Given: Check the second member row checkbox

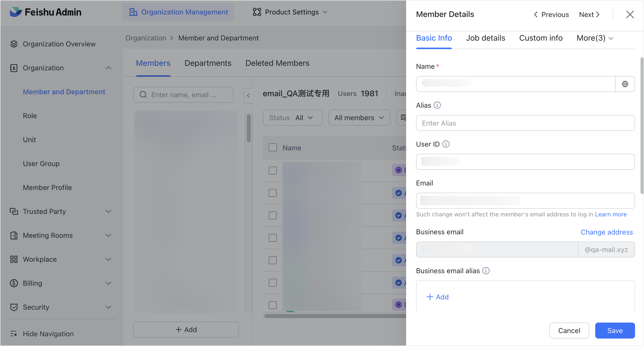Looking at the screenshot, I should (273, 193).
